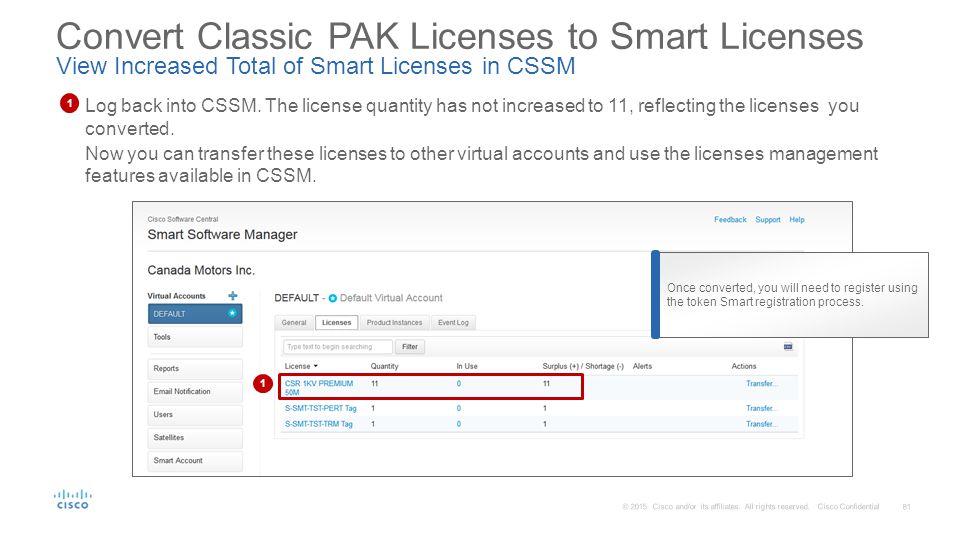The image size is (960, 540).
Task: Click In Use count for S-SMT-TST-TRM
Action: [x=459, y=424]
